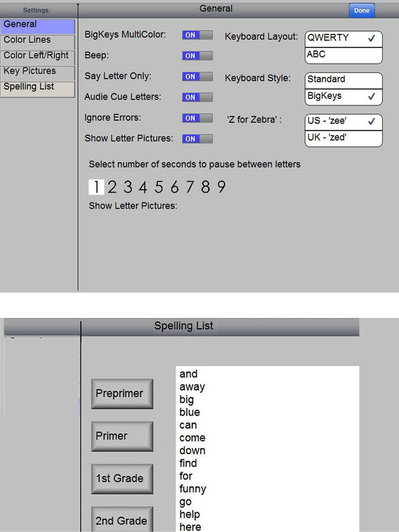399x532 pixels.
Task: Select the word 'for' in spelling list
Action: [x=186, y=476]
